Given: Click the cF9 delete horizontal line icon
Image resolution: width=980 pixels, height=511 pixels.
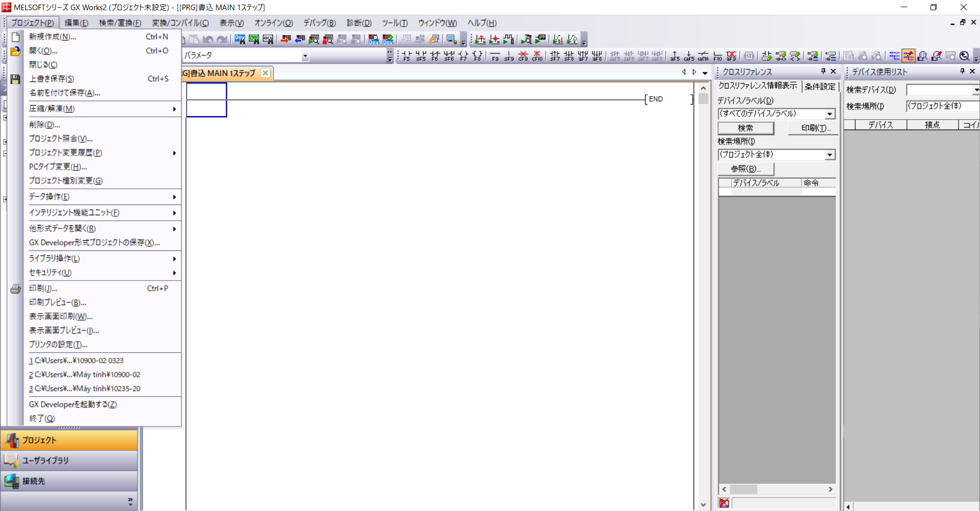Looking at the screenshot, I should click(x=523, y=56).
